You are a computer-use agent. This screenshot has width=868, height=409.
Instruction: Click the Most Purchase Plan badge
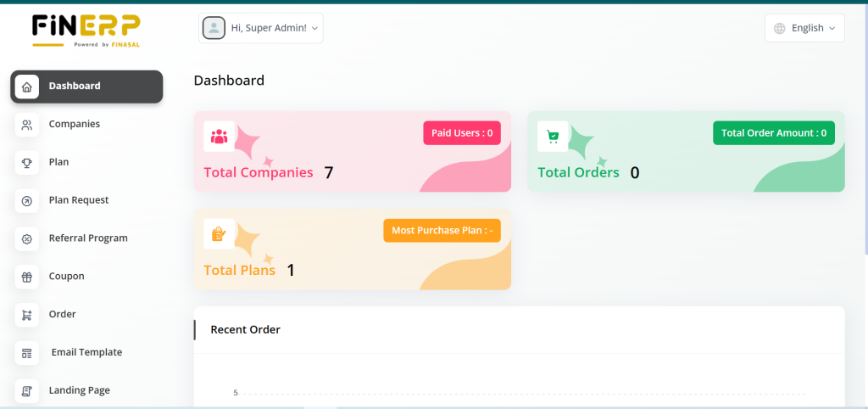point(442,231)
